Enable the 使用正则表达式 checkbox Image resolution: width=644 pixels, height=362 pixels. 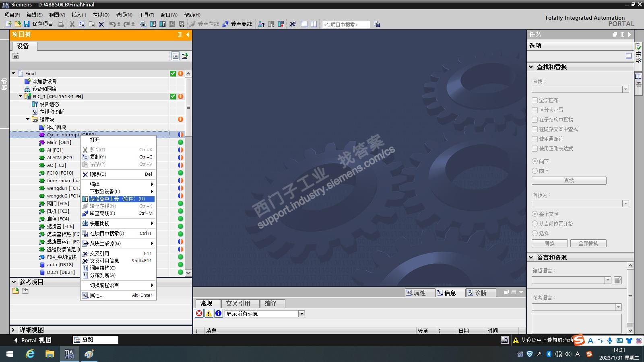[x=535, y=148]
